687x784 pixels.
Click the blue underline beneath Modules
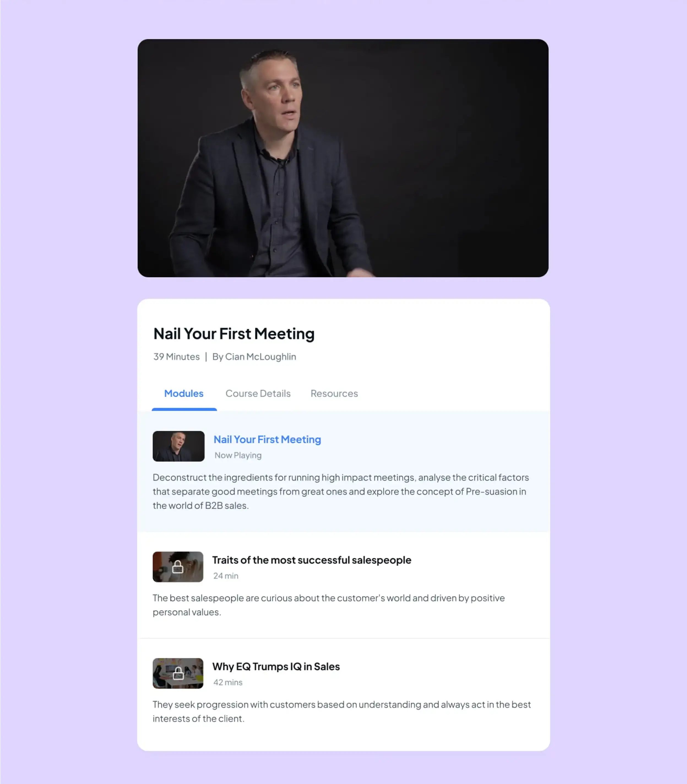[184, 409]
